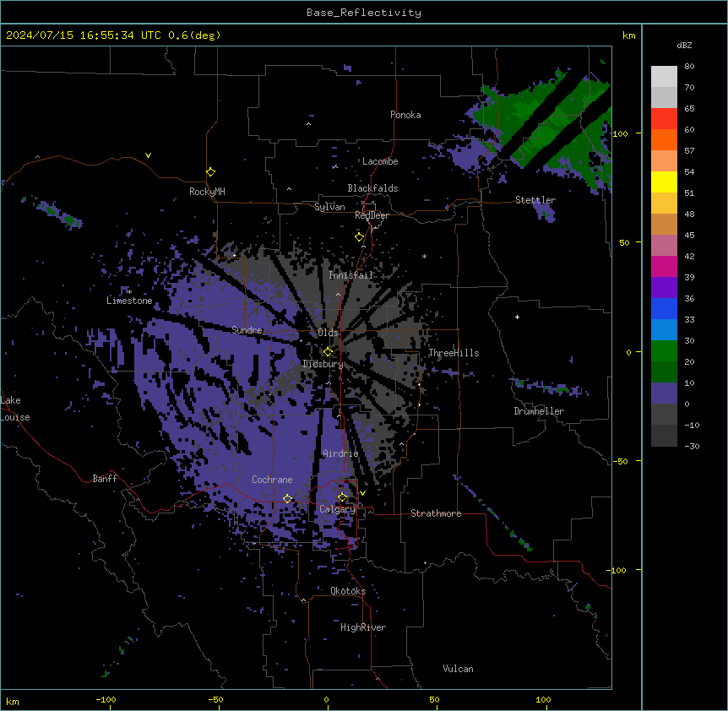Click the 100 tick on right axis

tap(620, 133)
